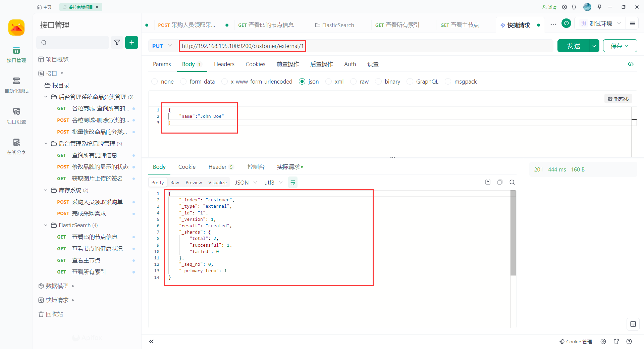Click the filter icon beside the search box
The width and height of the screenshot is (644, 349).
coord(117,43)
